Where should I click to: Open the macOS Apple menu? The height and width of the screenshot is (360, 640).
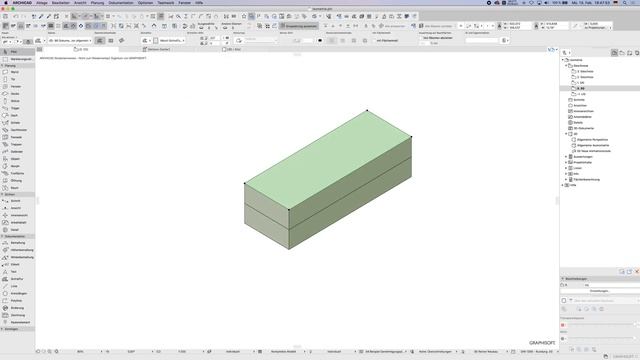click(6, 3)
